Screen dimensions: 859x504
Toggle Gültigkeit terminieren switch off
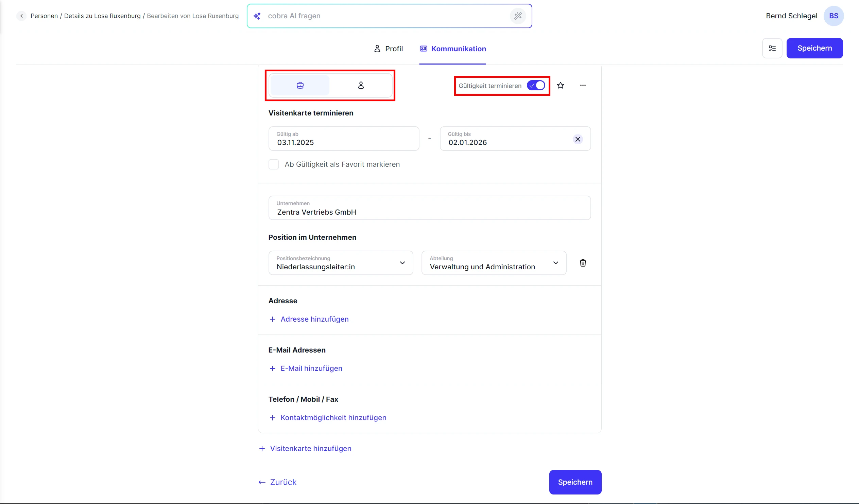pos(536,86)
